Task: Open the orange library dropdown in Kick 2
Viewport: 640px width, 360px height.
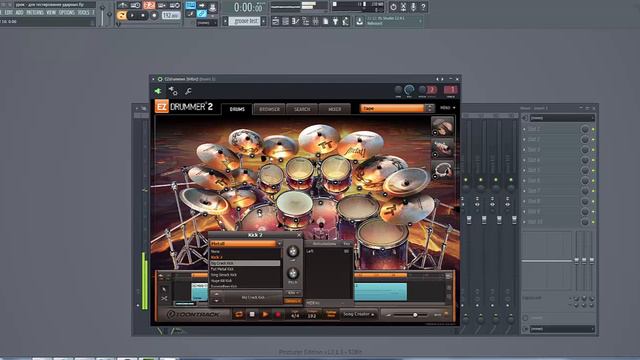Action: 246,244
